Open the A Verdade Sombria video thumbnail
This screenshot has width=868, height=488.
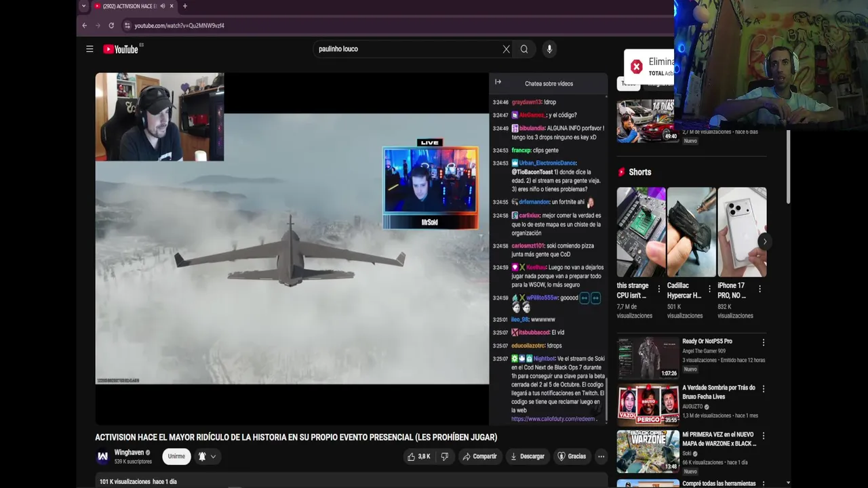coord(648,405)
